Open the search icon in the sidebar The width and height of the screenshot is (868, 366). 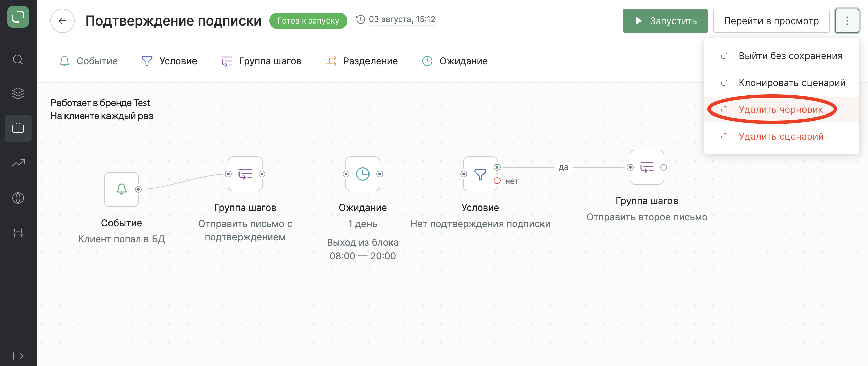pyautogui.click(x=18, y=59)
